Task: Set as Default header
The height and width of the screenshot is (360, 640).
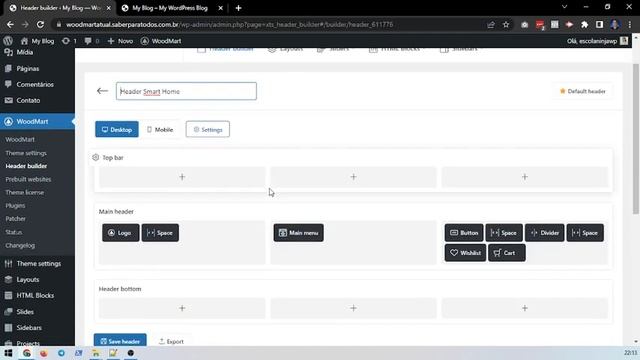Action: [x=582, y=91]
